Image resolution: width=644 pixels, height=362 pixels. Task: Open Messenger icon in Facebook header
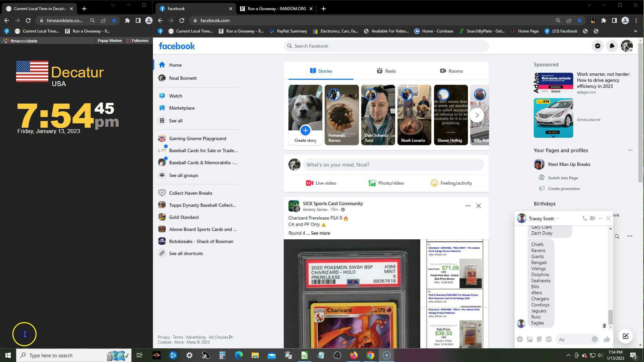tap(597, 46)
